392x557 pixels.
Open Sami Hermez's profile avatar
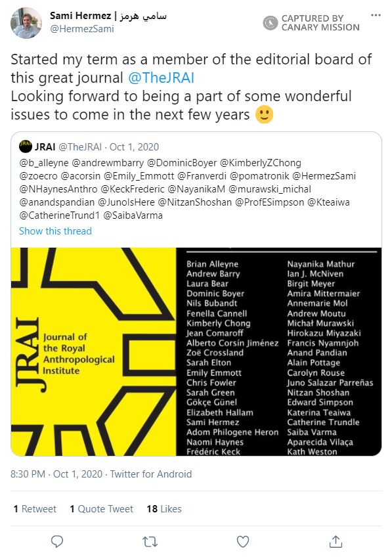pyautogui.click(x=25, y=21)
